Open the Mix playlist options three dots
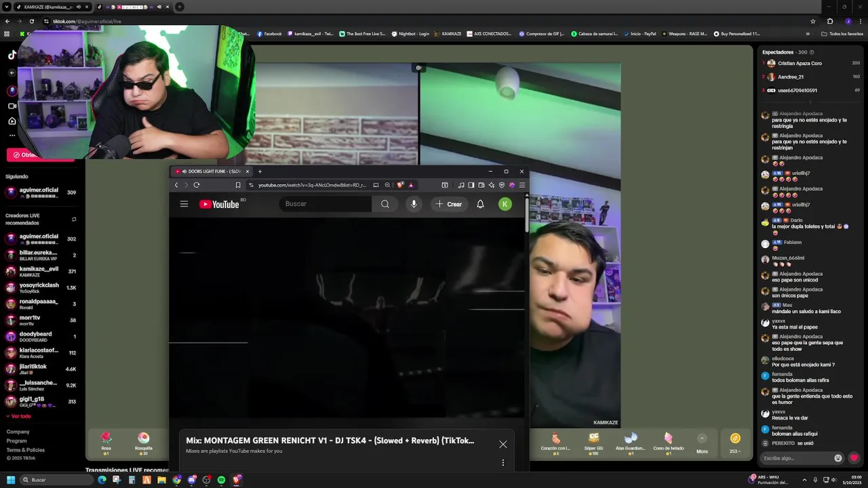The height and width of the screenshot is (488, 868). click(x=502, y=462)
